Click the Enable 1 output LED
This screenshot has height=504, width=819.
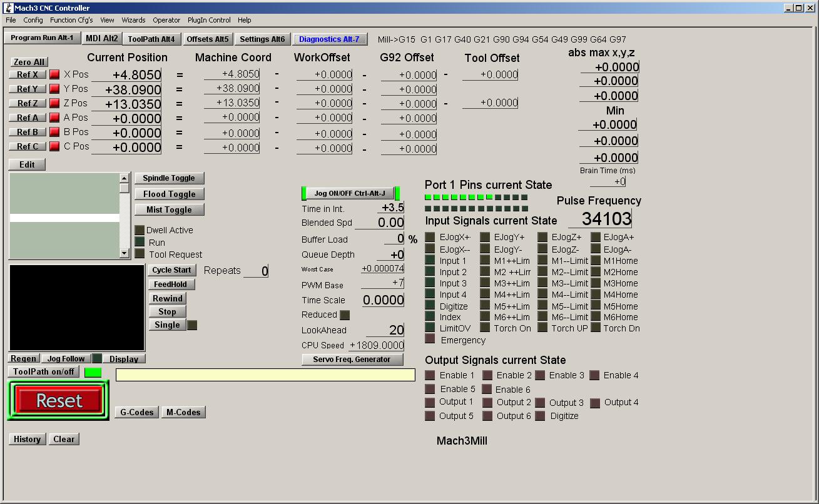pos(430,375)
